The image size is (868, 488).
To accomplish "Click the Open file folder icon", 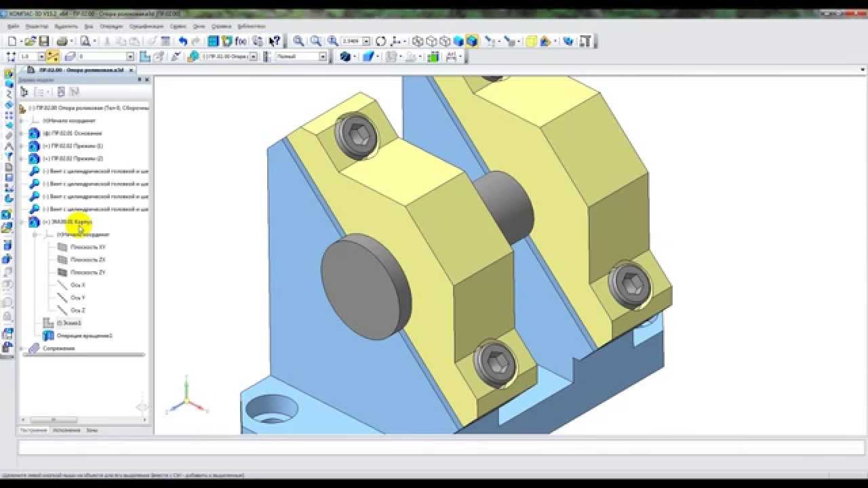I will [30, 41].
